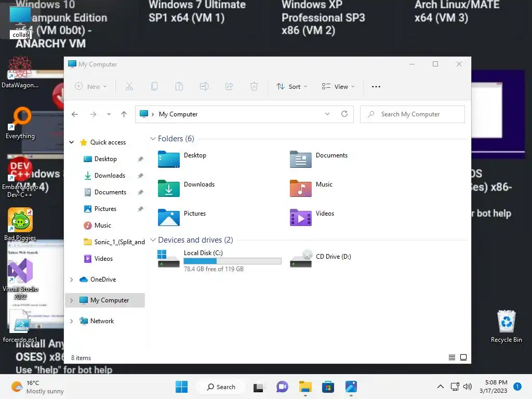Open the Music folder tile

point(312,188)
